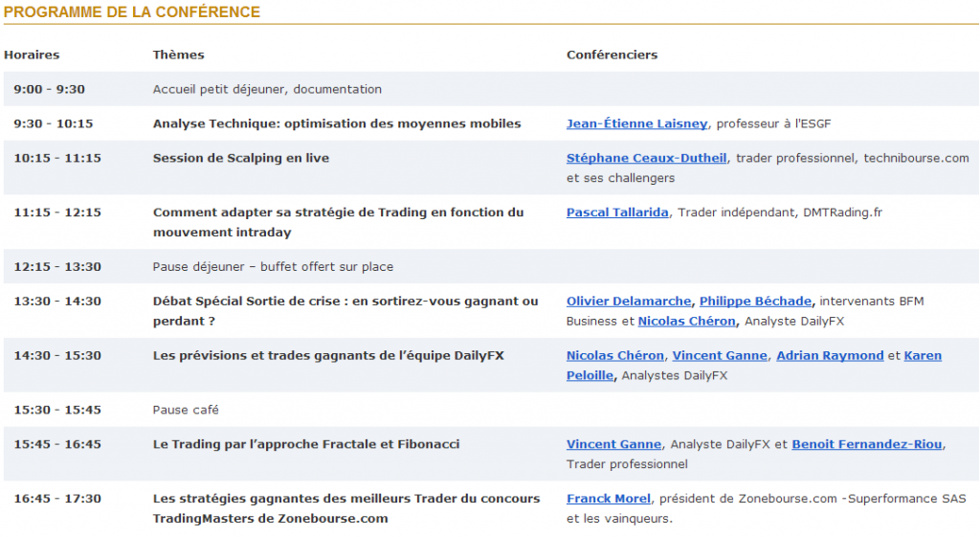Open Olivier Delamarche profile link

629,302
